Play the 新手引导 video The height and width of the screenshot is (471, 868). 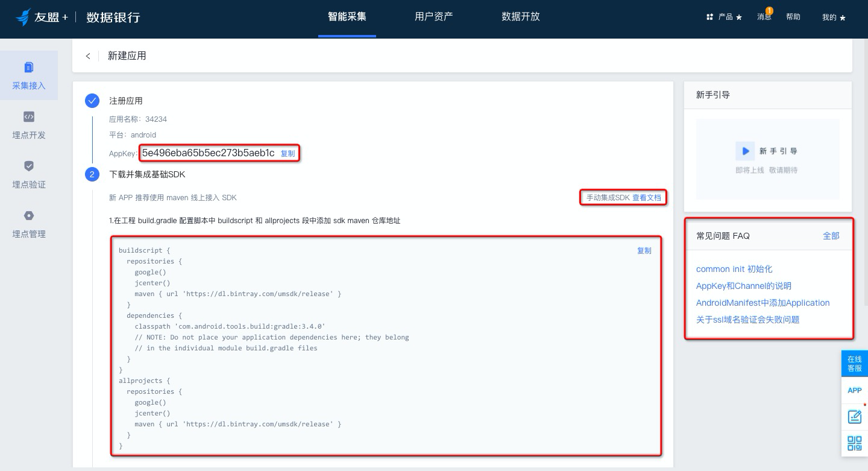[746, 151]
